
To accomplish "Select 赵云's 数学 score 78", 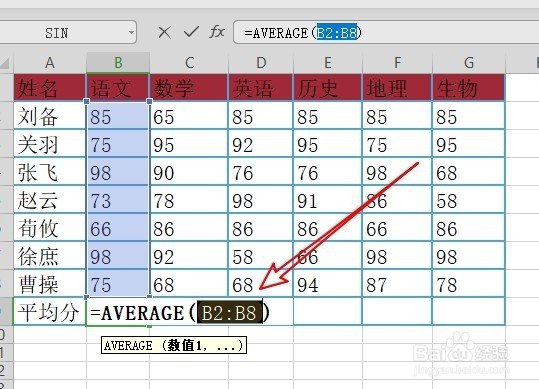I will pyautogui.click(x=189, y=200).
